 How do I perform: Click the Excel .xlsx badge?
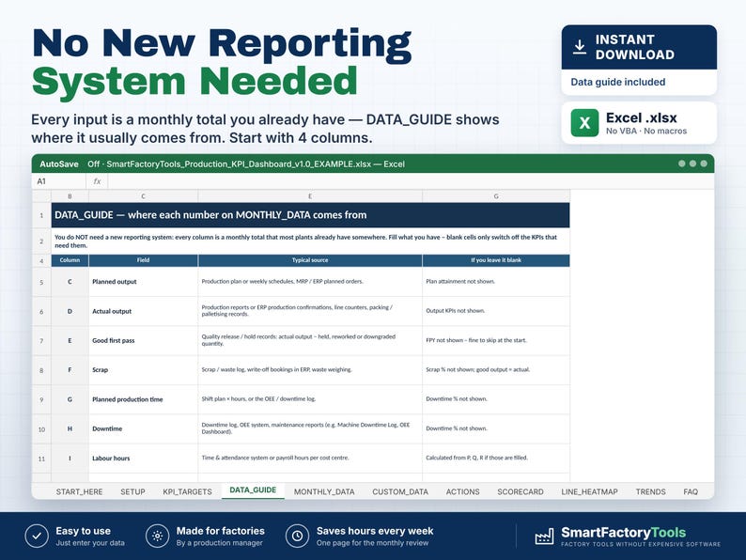pos(639,123)
